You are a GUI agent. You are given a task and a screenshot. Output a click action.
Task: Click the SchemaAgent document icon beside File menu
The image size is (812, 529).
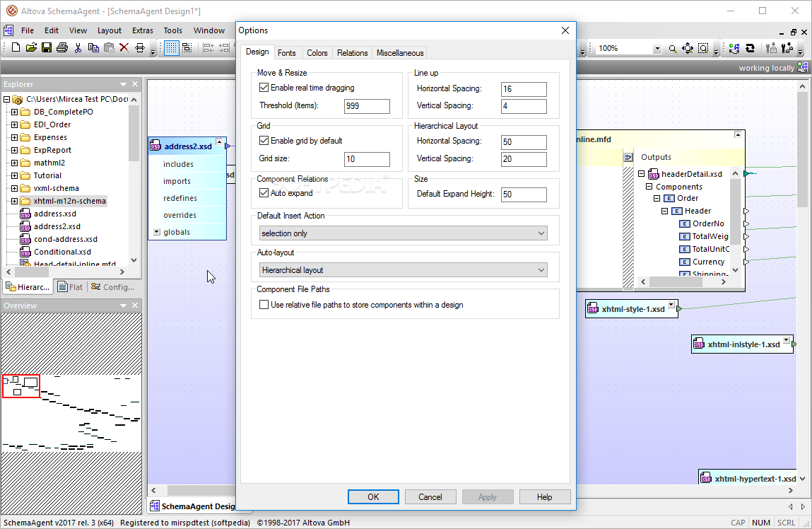point(8,30)
